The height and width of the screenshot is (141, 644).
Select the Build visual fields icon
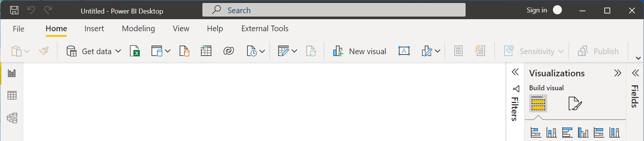538,103
